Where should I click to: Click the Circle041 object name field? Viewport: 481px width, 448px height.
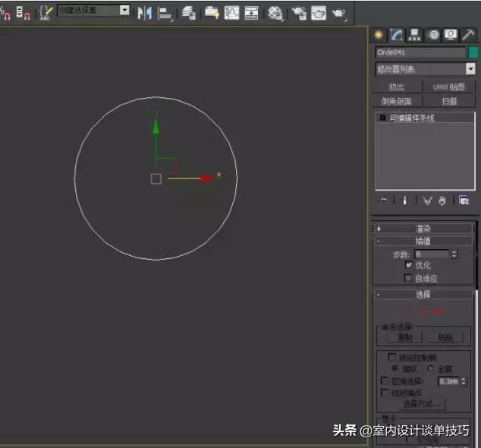pos(420,52)
